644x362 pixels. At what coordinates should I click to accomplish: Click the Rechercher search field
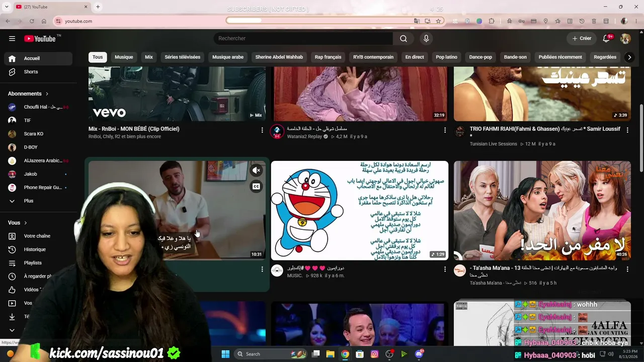coord(303,39)
